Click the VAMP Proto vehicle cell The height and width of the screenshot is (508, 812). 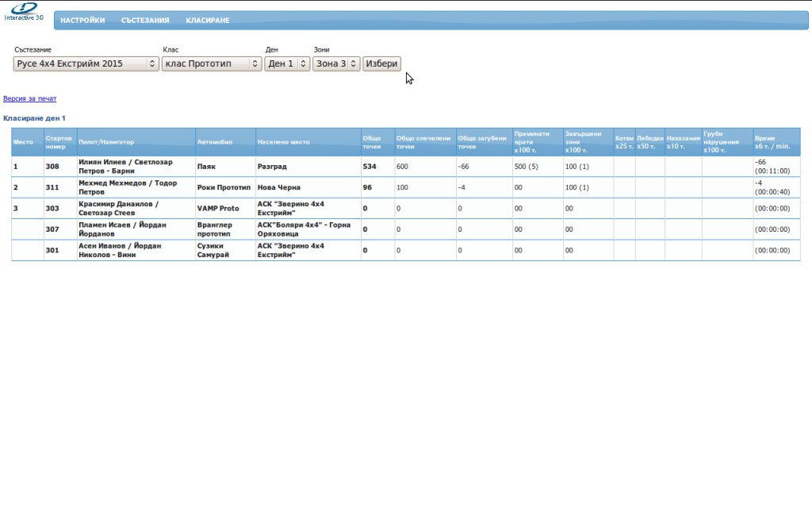[226, 209]
